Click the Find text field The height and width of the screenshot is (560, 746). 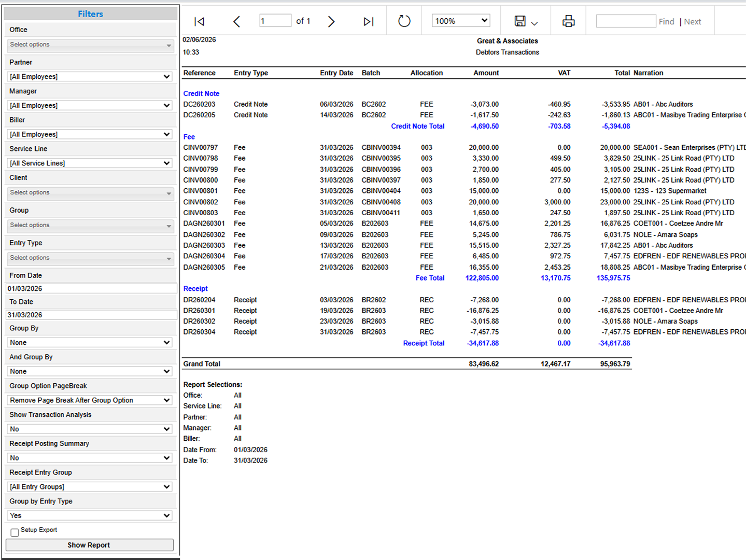tap(626, 21)
